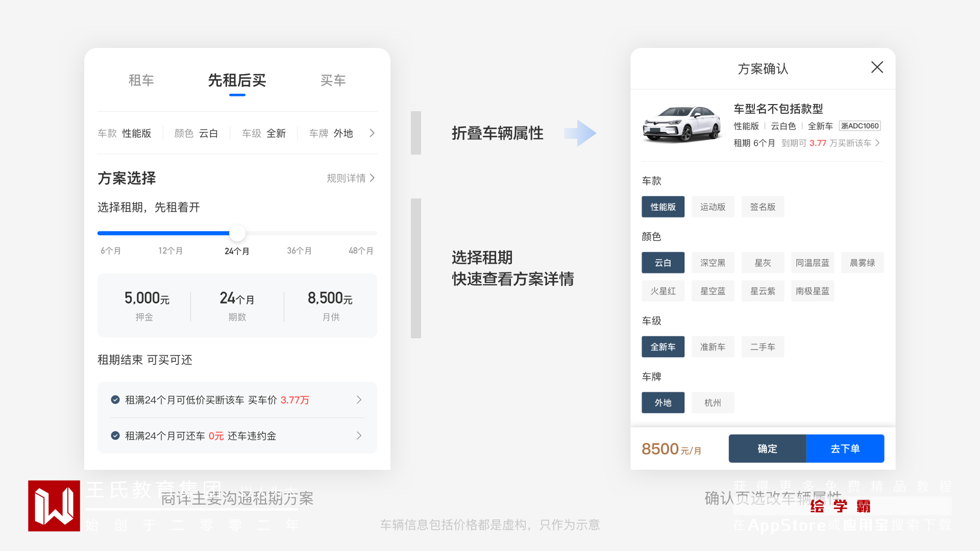Screen dimensions: 980x551
Task: Select 深空黑 color option
Action: (713, 263)
